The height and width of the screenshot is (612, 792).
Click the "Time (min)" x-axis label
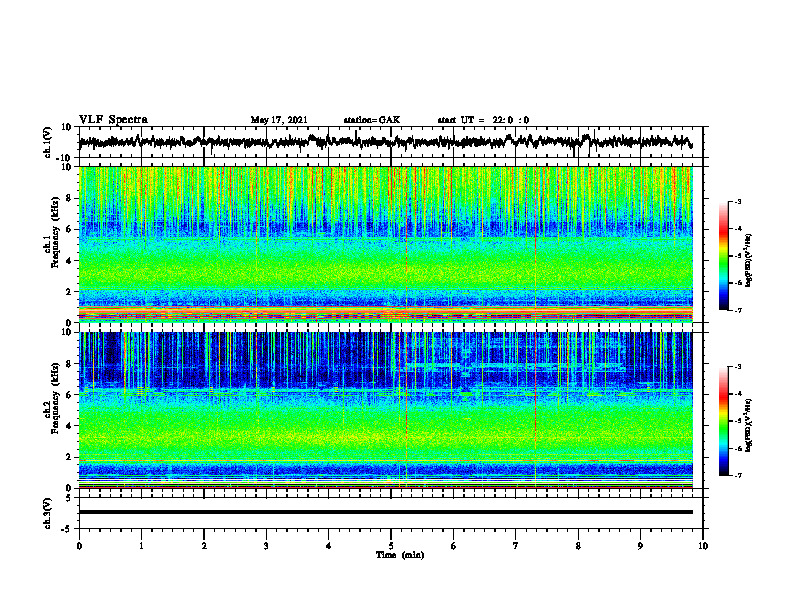point(400,555)
